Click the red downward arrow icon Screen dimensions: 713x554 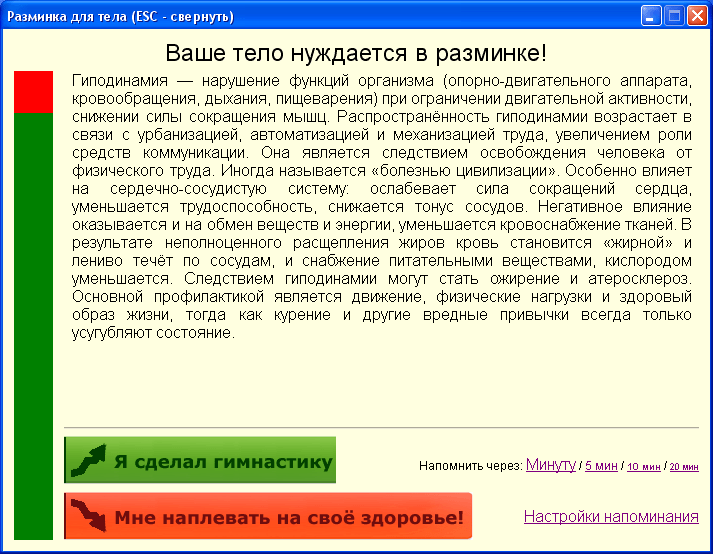pyautogui.click(x=88, y=517)
